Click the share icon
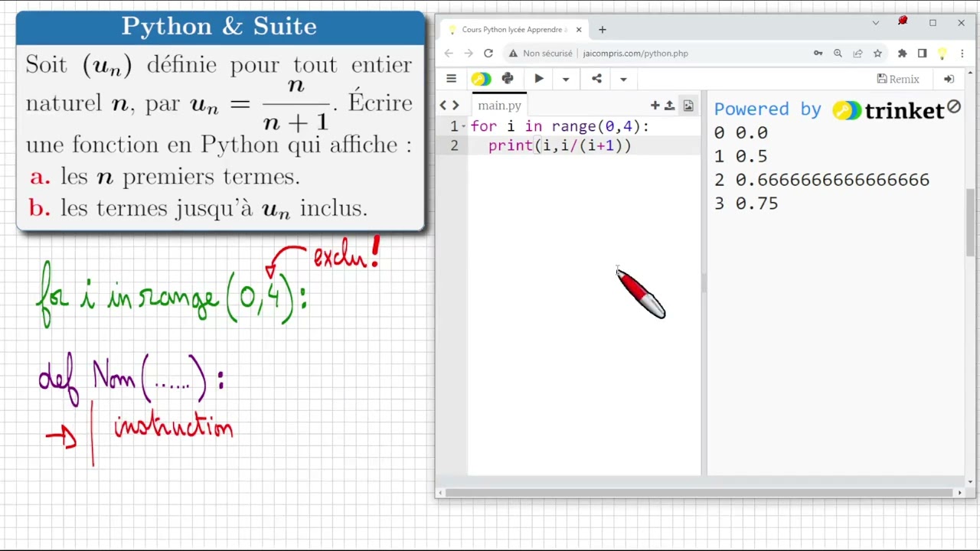 pyautogui.click(x=596, y=79)
